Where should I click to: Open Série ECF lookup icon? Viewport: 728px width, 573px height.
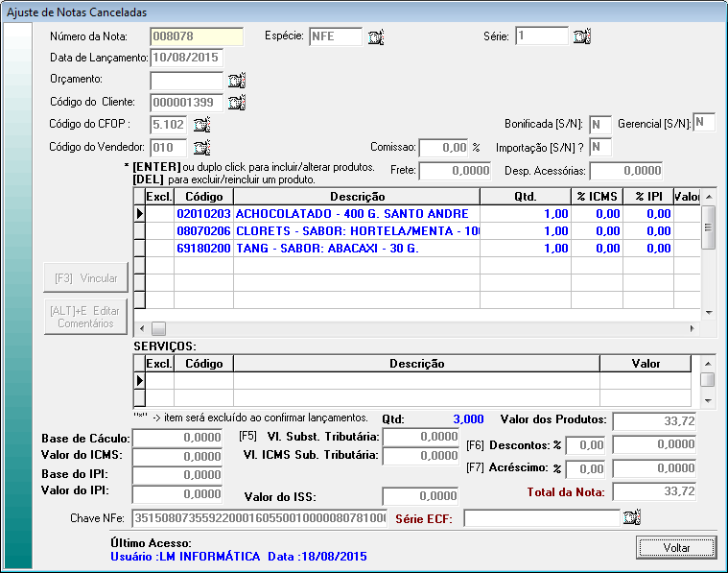click(630, 518)
